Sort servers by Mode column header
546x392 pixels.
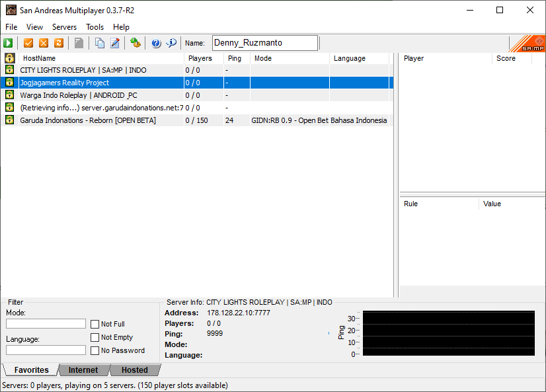(290, 58)
